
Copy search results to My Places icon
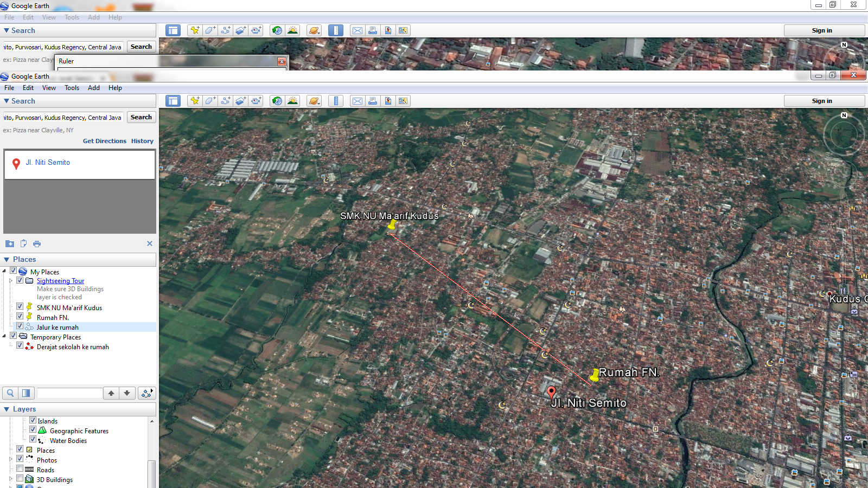(10, 244)
